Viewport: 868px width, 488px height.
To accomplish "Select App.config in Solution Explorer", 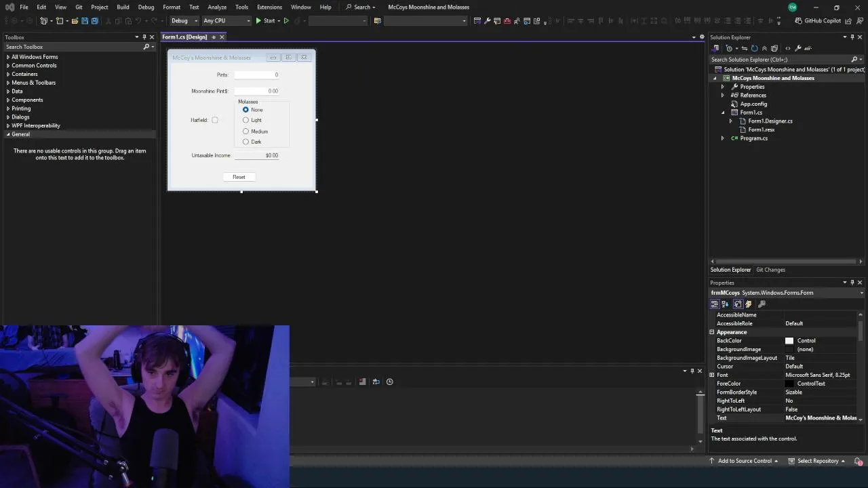I will [x=753, y=104].
